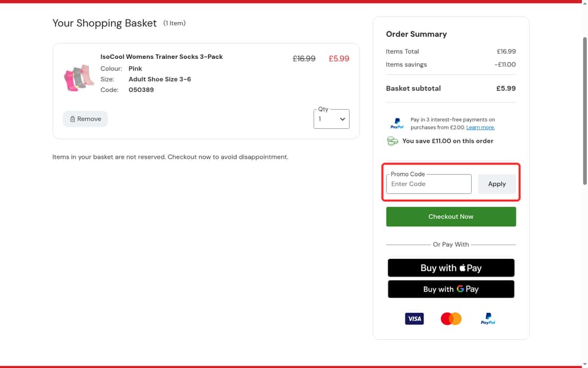
Task: Click the Mastercard icon
Action: 451,319
